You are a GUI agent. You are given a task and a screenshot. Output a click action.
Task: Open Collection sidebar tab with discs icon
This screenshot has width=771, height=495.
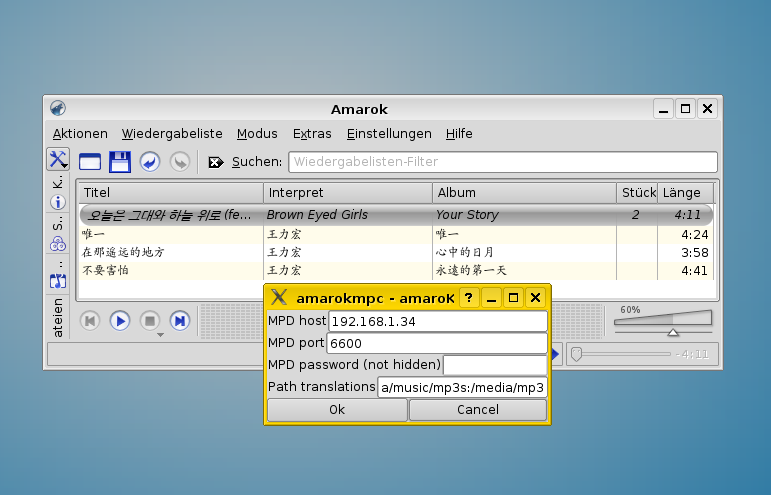point(58,233)
